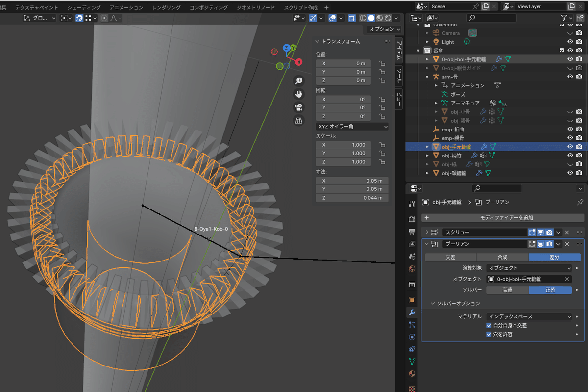588x392 pixels.
Task: Toggle lock for position X
Action: pos(381,63)
